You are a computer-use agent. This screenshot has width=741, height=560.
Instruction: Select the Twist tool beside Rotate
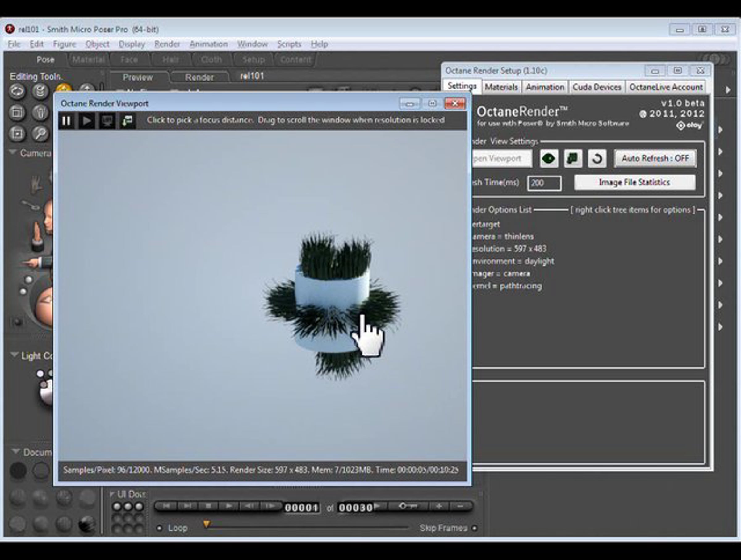click(40, 91)
